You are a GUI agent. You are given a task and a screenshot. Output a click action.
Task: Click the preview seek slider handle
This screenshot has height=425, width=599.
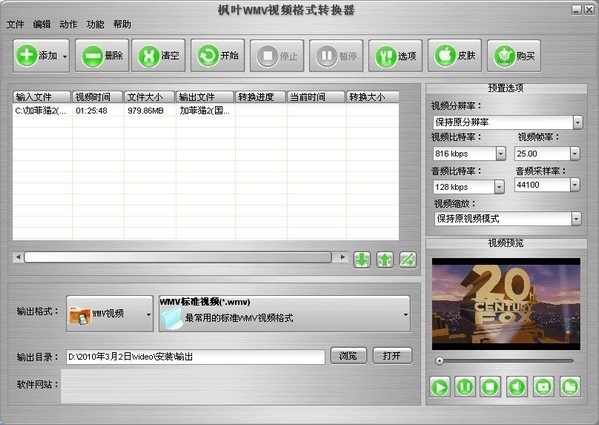tap(439, 360)
